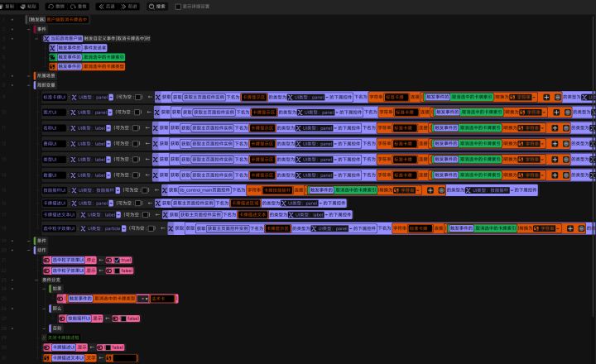596x364 pixels.
Task: Click the green integer icon under the event
Action: tap(52, 57)
